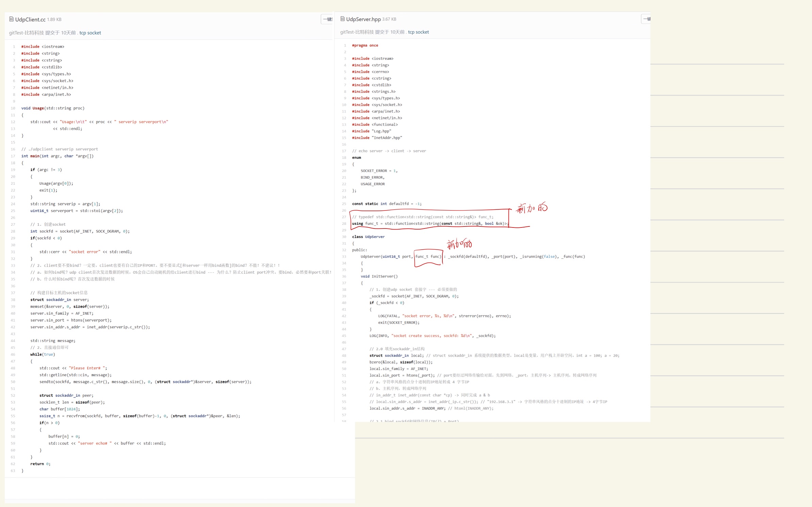Open the UdpServer.hpp file title
Image resolution: width=812 pixels, height=507 pixels.
click(x=363, y=19)
